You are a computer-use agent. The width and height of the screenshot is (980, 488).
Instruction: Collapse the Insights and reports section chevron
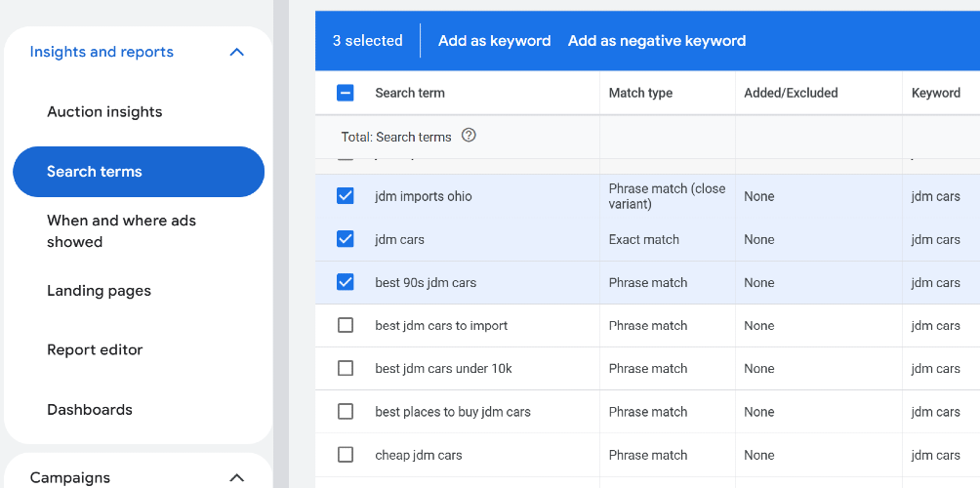pos(237,52)
